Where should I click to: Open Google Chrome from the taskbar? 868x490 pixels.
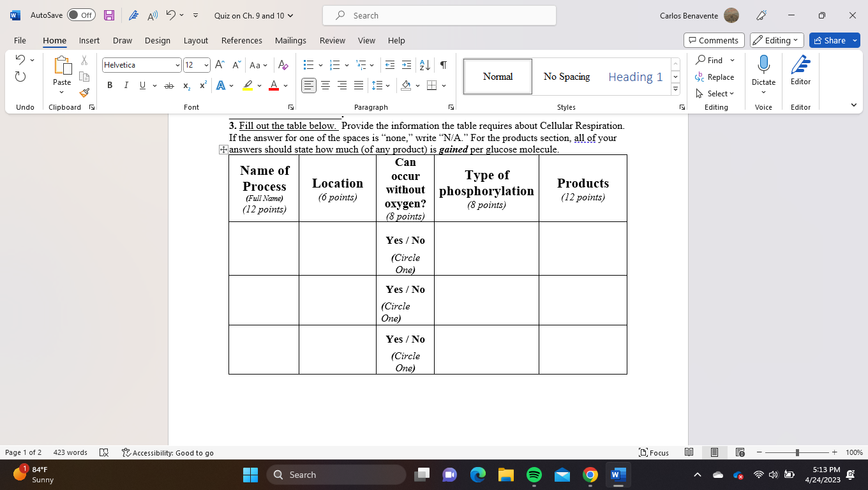point(590,475)
